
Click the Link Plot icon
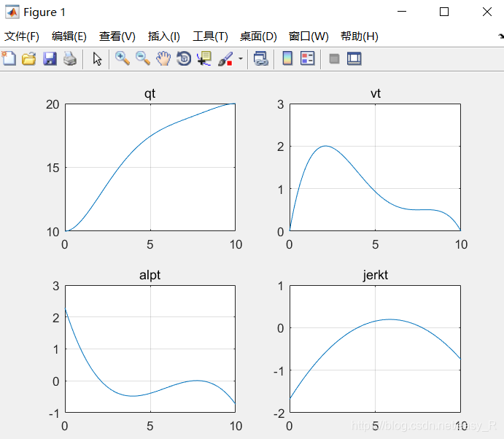(x=260, y=59)
